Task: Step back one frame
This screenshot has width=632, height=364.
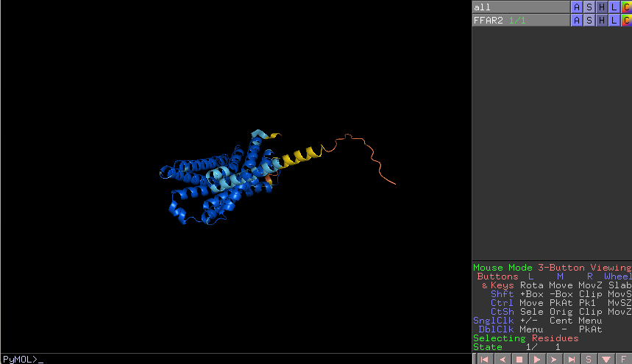Action: 502,359
